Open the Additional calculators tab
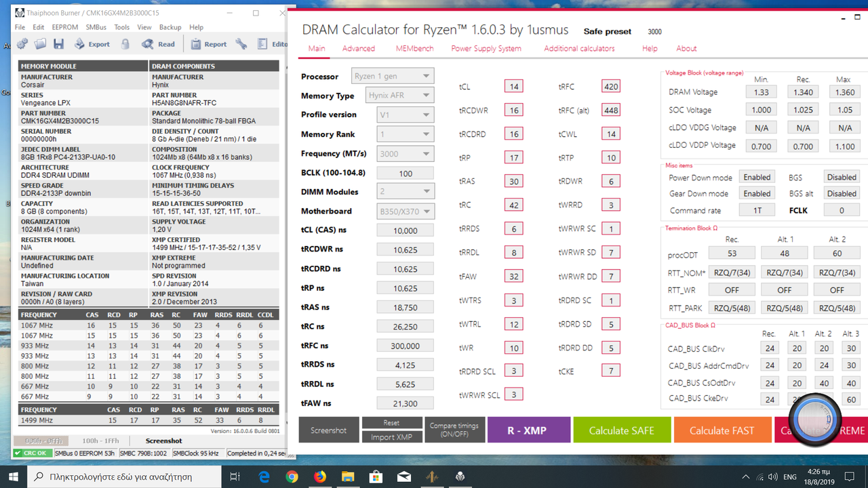 (579, 48)
